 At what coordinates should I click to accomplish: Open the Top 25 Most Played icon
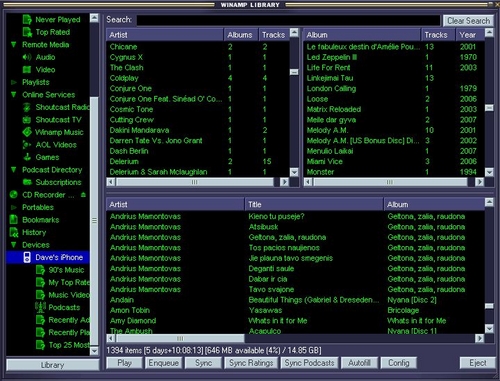40,345
